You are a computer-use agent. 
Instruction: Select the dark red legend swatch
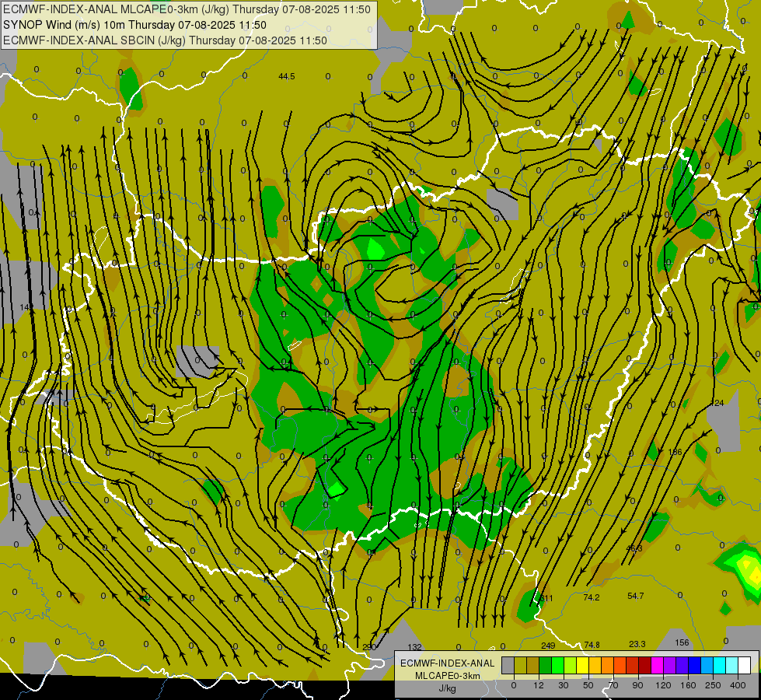[645, 665]
